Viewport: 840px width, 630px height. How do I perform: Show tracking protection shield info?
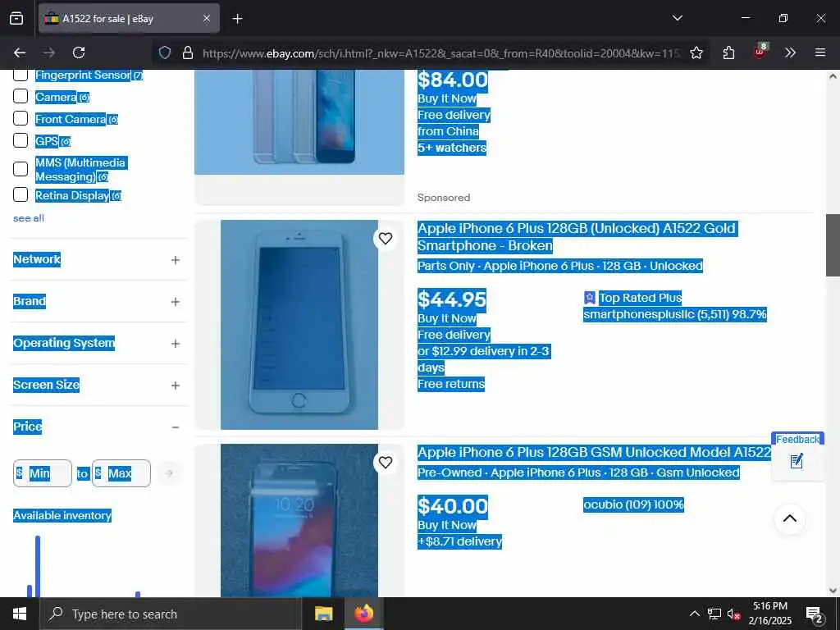pos(165,52)
